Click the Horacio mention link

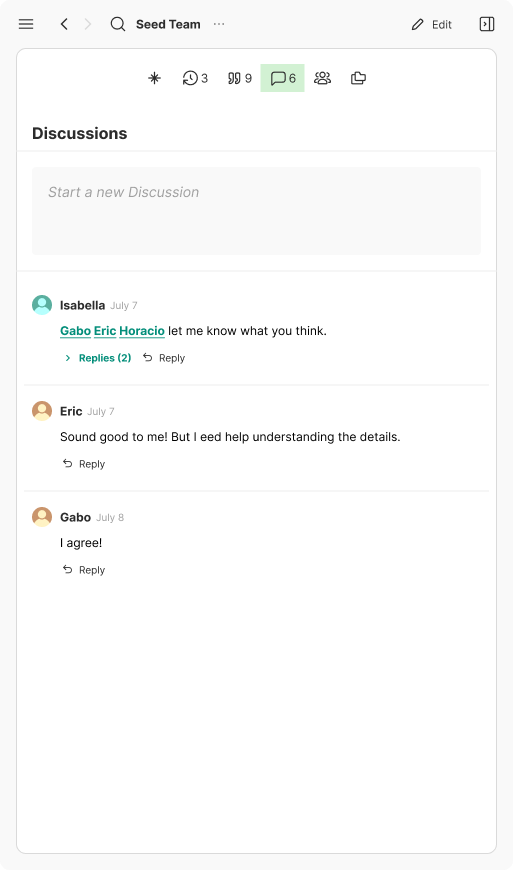[142, 331]
